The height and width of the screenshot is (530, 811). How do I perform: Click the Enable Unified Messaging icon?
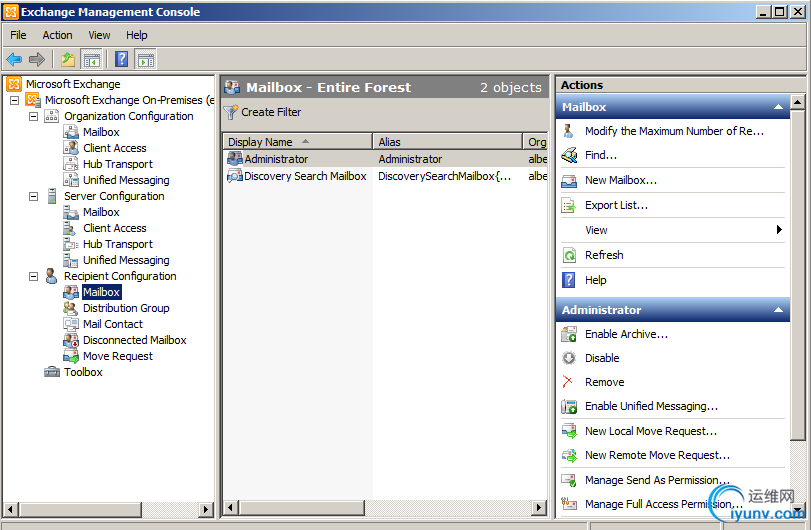pyautogui.click(x=569, y=406)
